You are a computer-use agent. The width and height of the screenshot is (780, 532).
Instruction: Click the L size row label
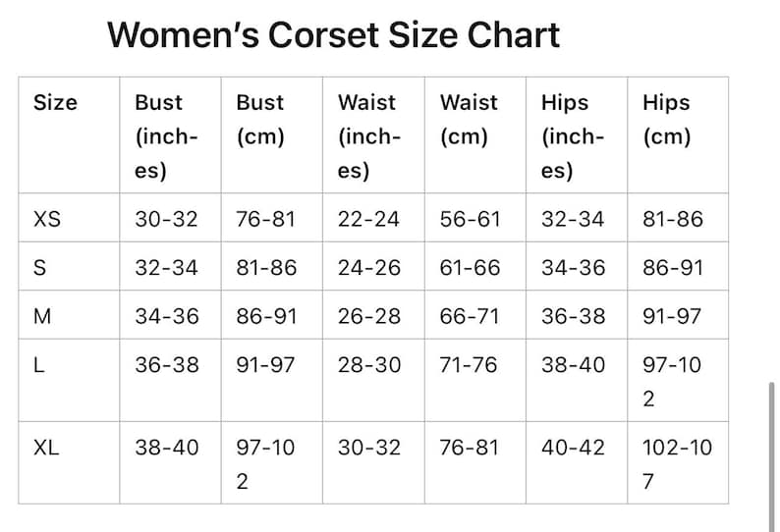pyautogui.click(x=38, y=365)
